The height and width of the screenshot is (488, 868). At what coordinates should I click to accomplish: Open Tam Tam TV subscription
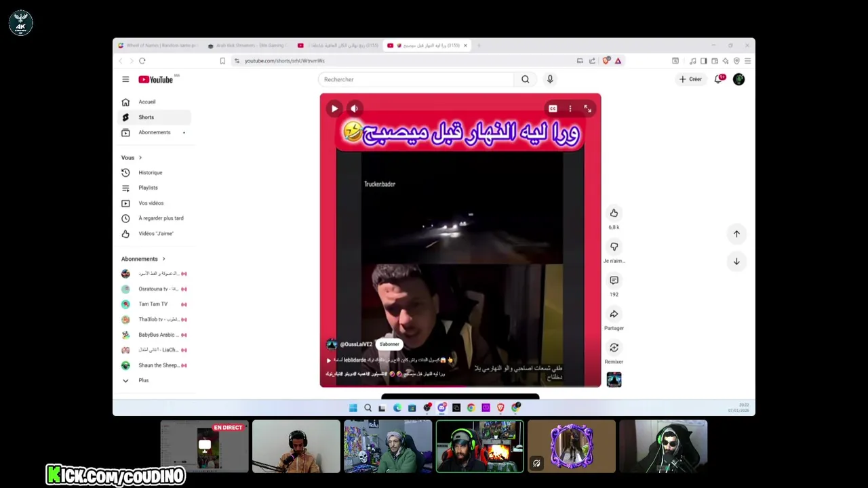point(155,304)
